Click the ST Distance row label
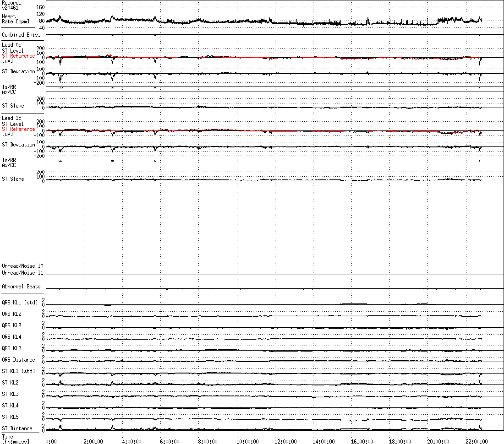This screenshot has height=444, width=504. [17, 428]
